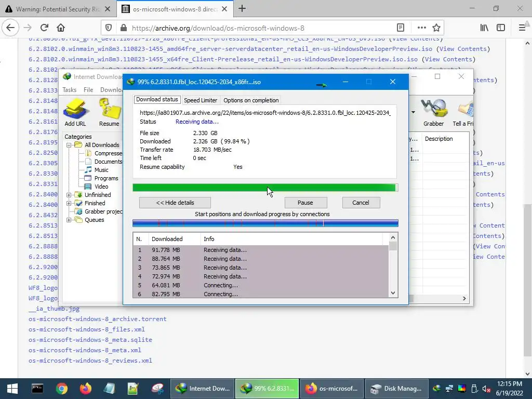Pause the download
The width and height of the screenshot is (532, 399).
click(x=305, y=203)
